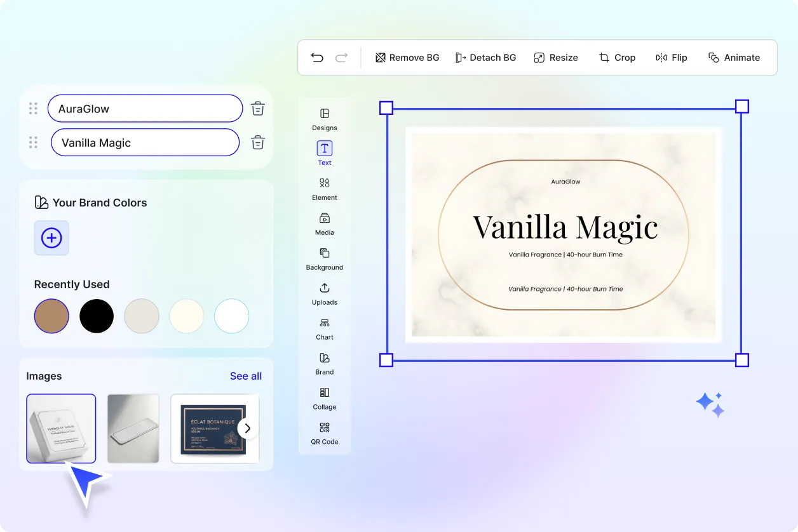Open the Media panel

point(324,224)
